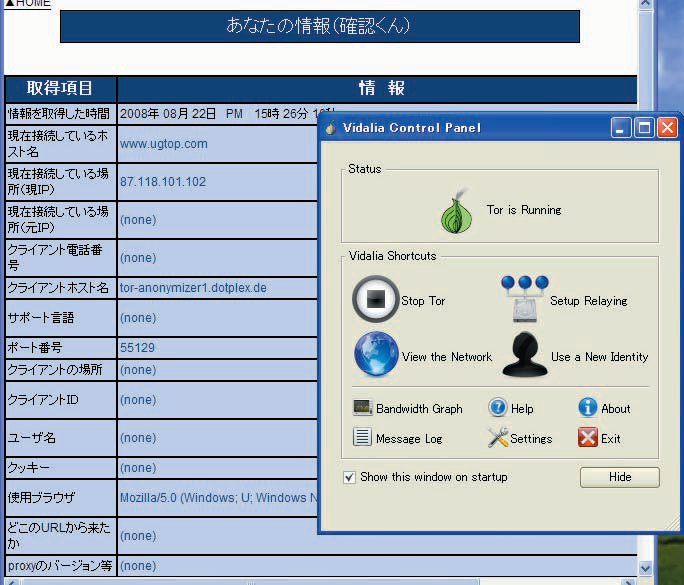Screen dimensions: 684x585
Task: Click the Use a New Identity label
Action: point(599,357)
